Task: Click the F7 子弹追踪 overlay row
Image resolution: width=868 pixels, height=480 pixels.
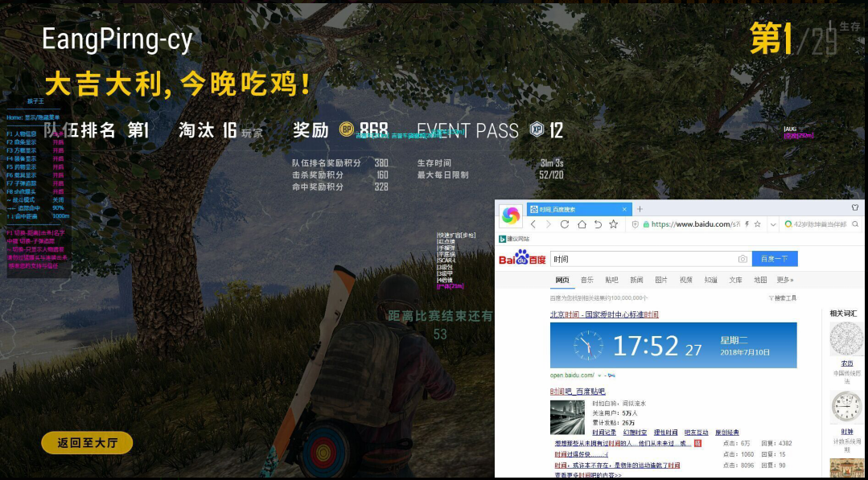Action: (35, 183)
